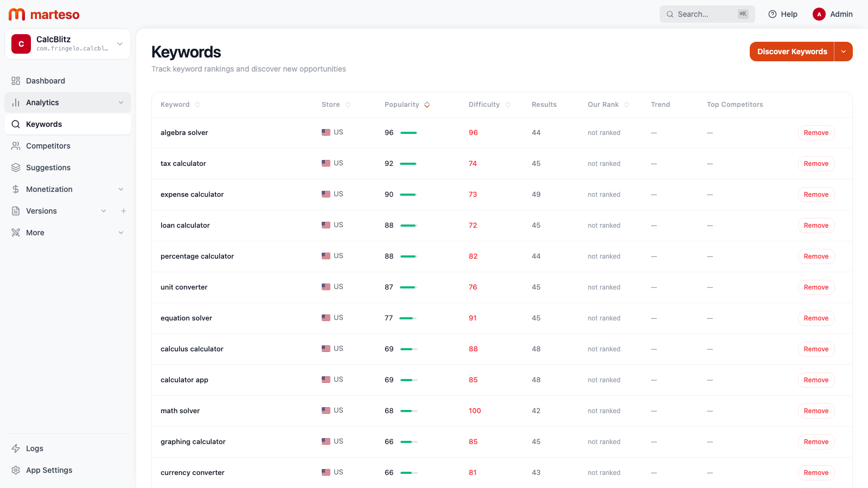
Task: Expand the Analytics menu chevron
Action: [x=121, y=102]
